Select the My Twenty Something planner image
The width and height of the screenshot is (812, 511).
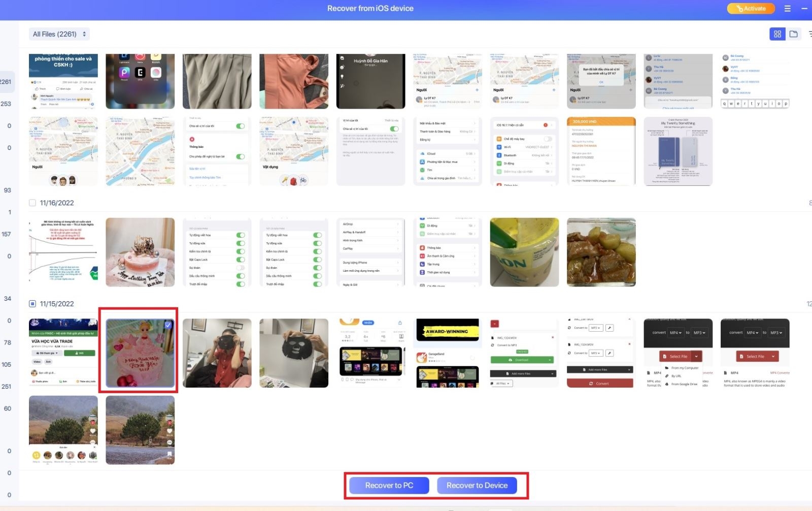679,151
